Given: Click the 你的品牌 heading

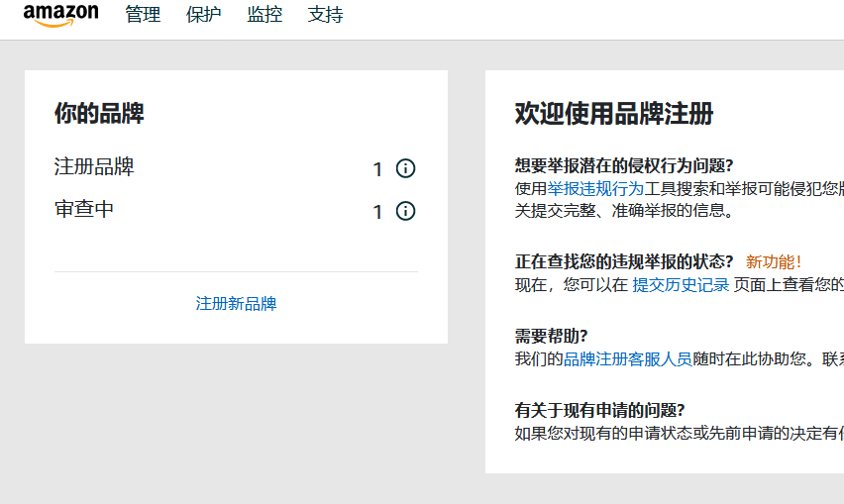Looking at the screenshot, I should [x=99, y=114].
